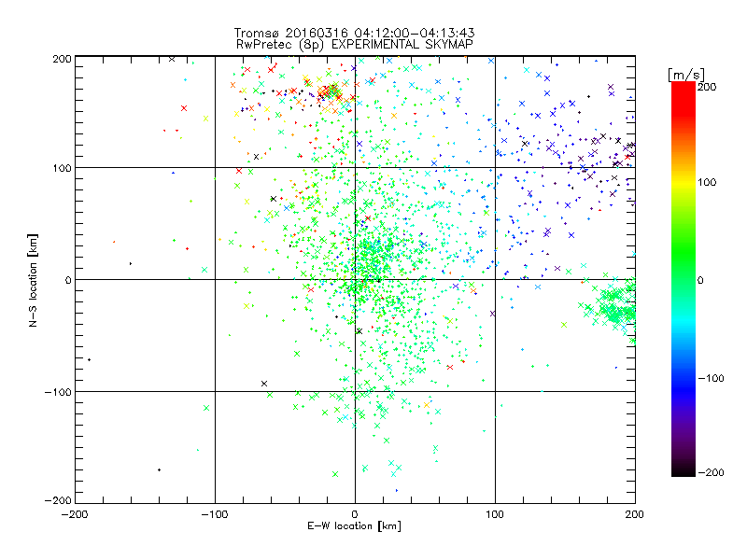Click the x-axis tick label '-100'

click(x=215, y=514)
